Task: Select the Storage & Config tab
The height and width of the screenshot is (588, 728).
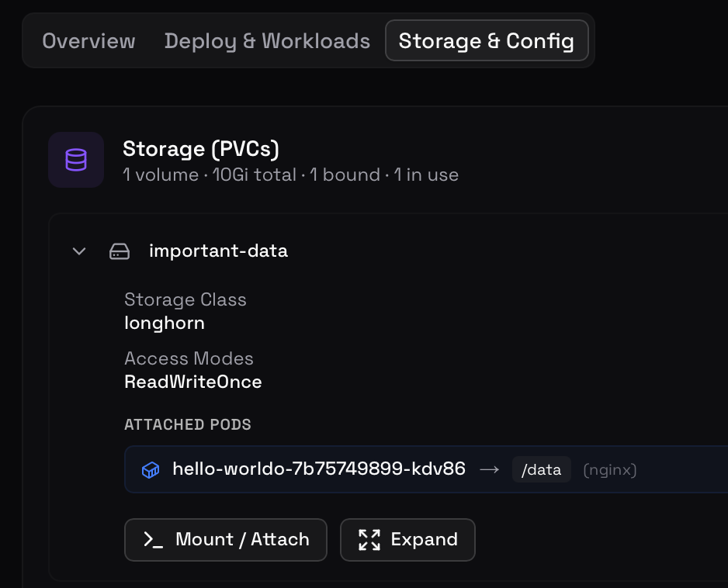Action: point(486,41)
